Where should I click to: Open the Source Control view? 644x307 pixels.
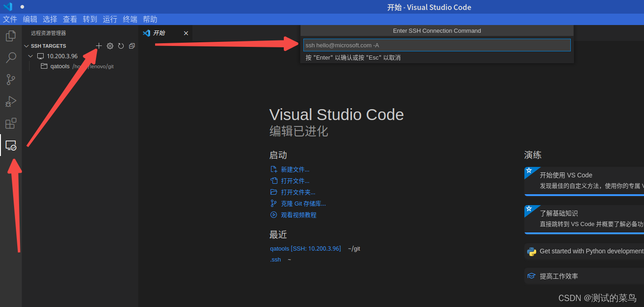pyautogui.click(x=10, y=80)
